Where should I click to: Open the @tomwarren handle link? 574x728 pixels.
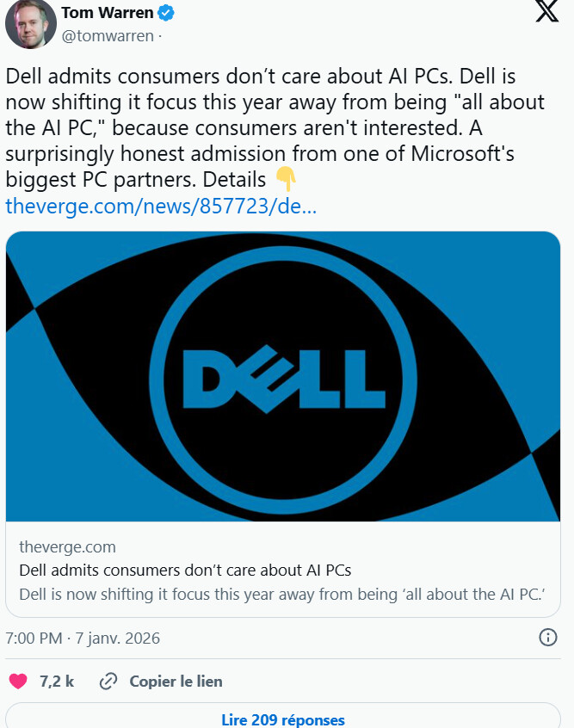coord(107,35)
